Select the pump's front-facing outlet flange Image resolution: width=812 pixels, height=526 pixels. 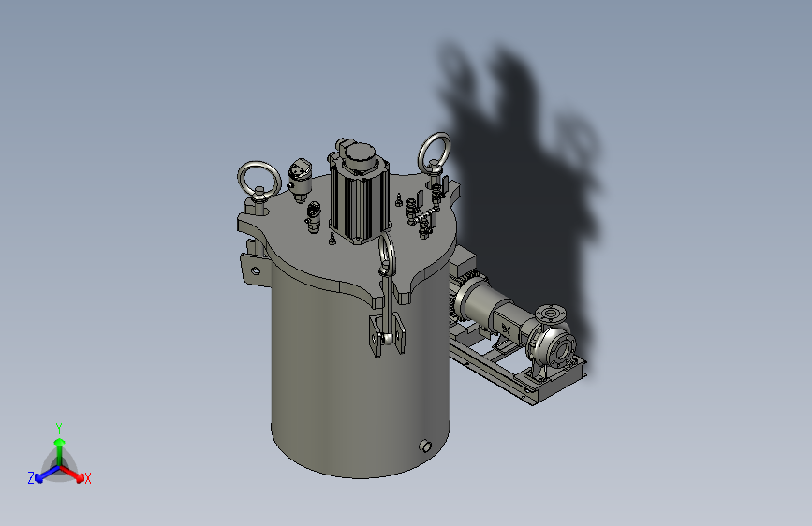coord(563,350)
